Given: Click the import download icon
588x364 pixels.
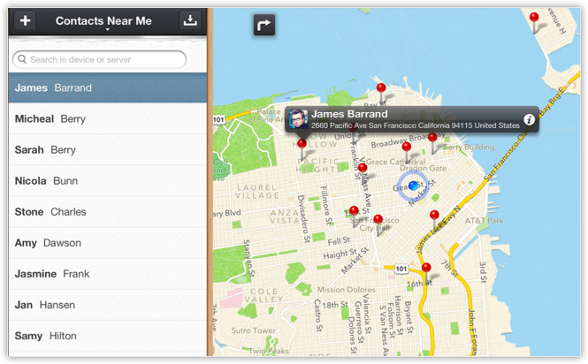Looking at the screenshot, I should coord(189,21).
